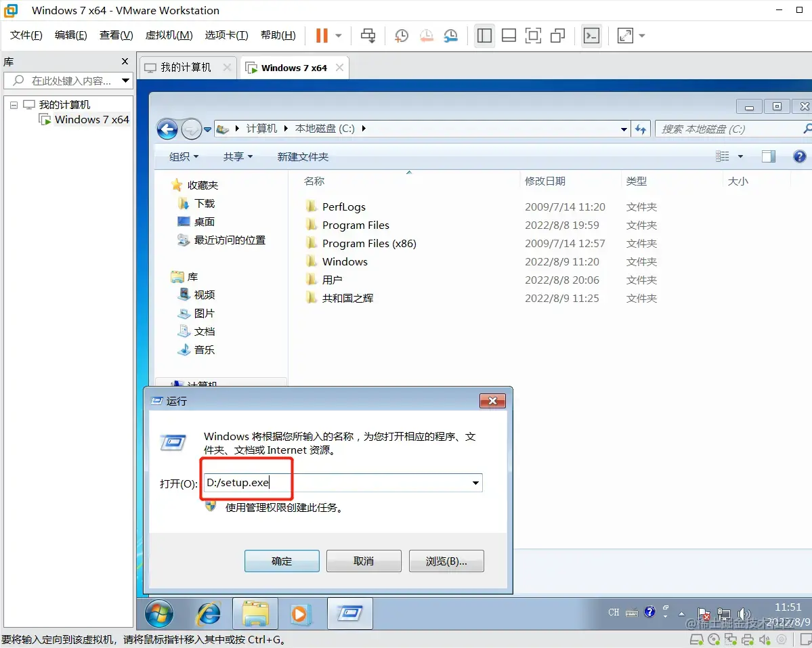The image size is (812, 648).
Task: Close the 库 library panel
Action: pyautogui.click(x=125, y=62)
